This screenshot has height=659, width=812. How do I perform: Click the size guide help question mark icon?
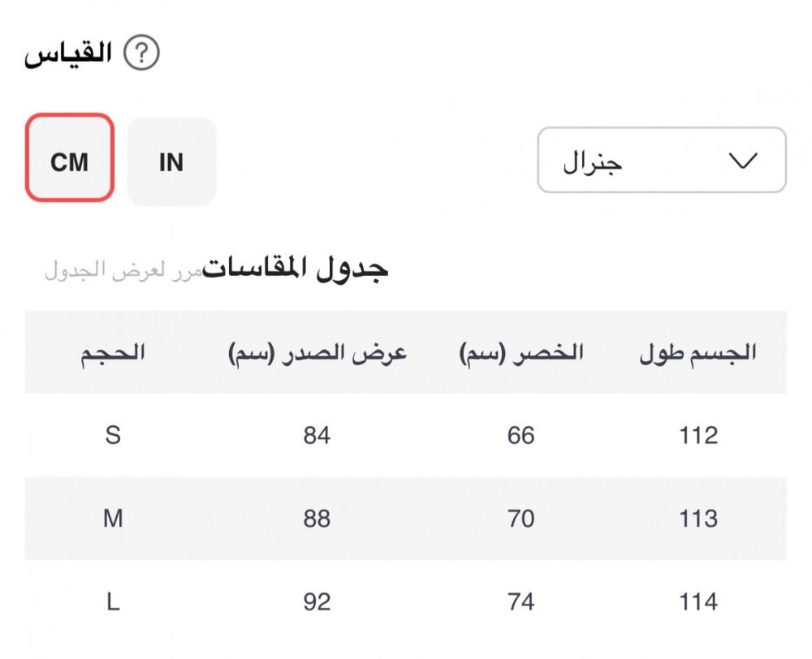141,54
